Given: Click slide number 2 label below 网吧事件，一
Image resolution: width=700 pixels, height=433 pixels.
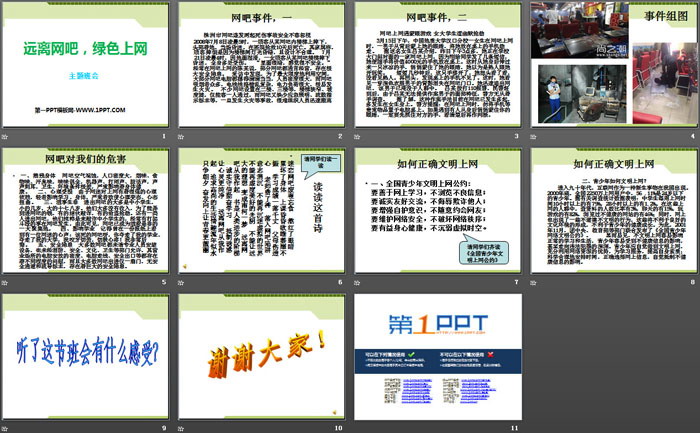Looking at the screenshot, I should click(340, 136).
